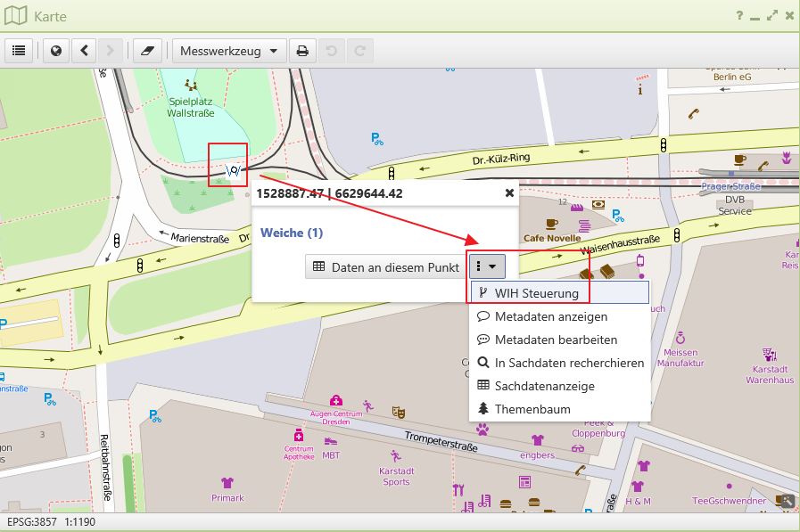Screen dimensions: 800x532
Task: Close the coordinates popup
Action: [x=509, y=192]
